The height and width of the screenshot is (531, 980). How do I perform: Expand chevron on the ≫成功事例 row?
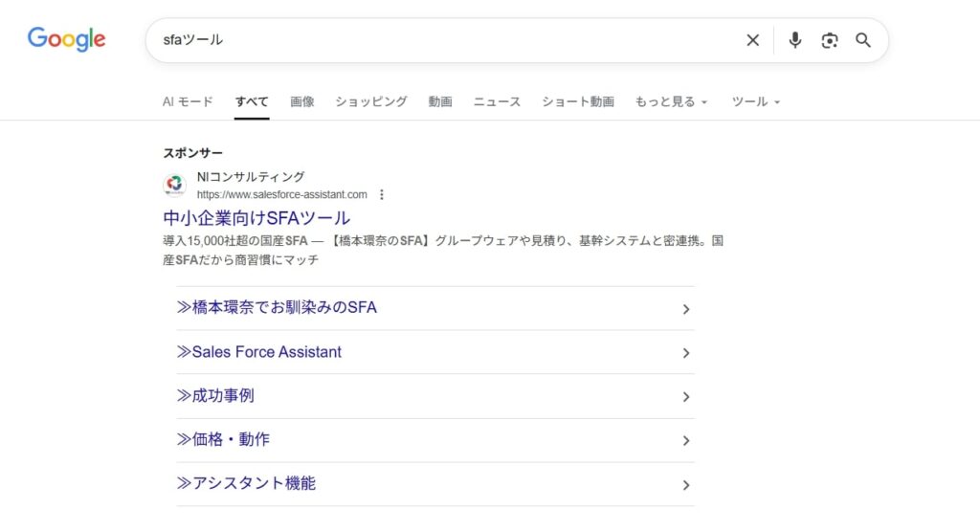pyautogui.click(x=685, y=397)
